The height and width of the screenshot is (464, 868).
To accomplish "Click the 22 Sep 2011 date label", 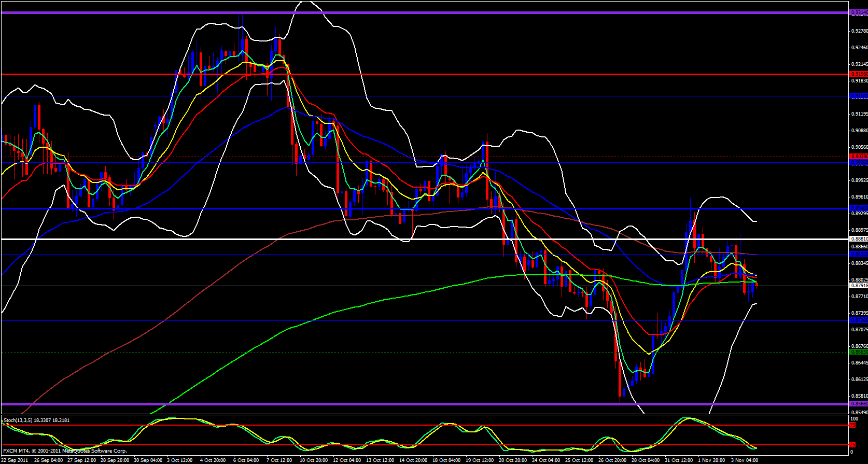I will (15, 460).
